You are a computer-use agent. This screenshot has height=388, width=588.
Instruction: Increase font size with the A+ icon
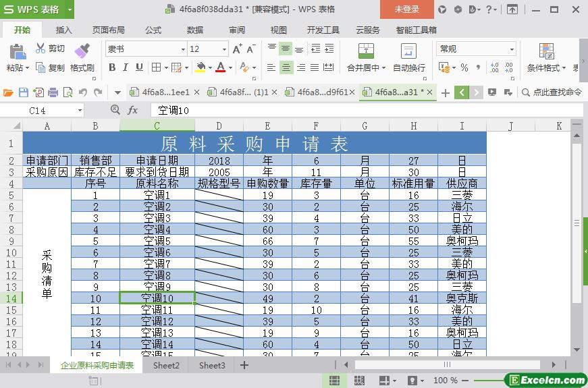pyautogui.click(x=237, y=49)
